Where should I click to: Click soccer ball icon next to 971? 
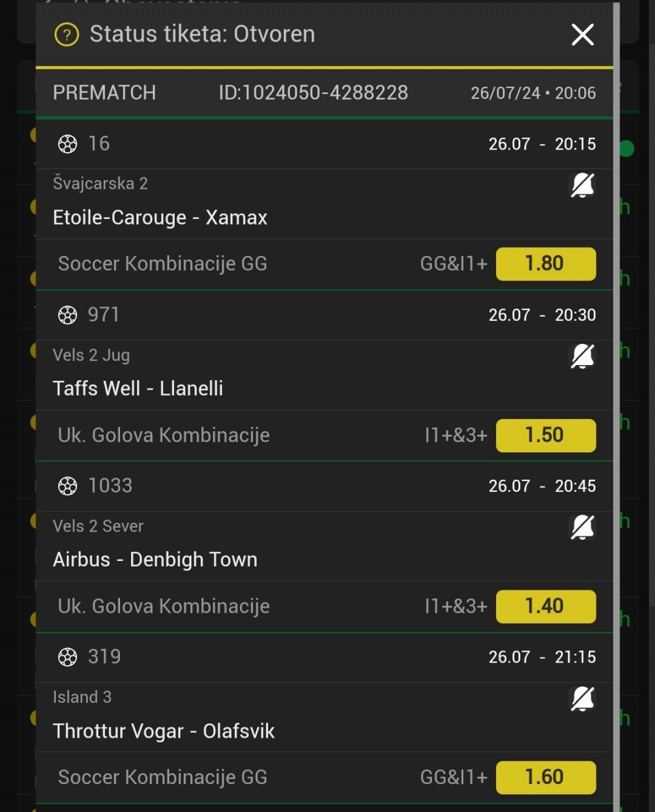pos(68,315)
